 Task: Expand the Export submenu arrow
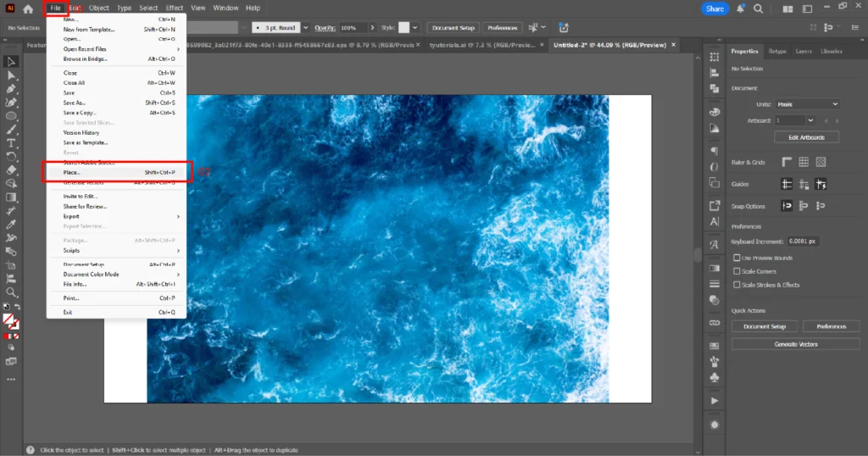click(x=178, y=216)
